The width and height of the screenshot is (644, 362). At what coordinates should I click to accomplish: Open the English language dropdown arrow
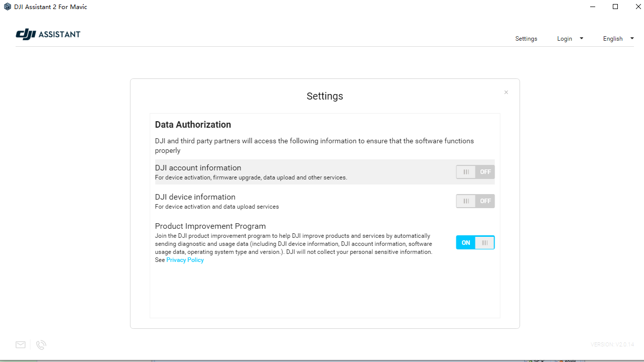tap(632, 39)
